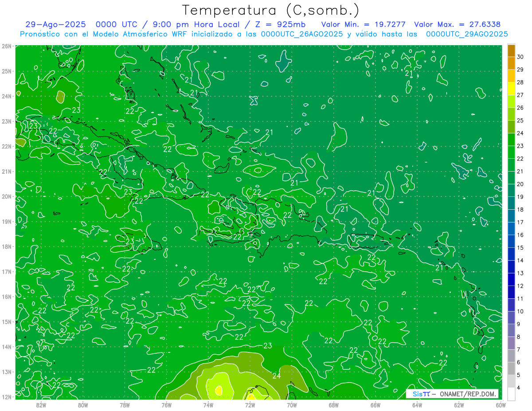Click the 20N latitude axis label
Image resolution: width=532 pixels, height=411 pixels.
[6, 196]
